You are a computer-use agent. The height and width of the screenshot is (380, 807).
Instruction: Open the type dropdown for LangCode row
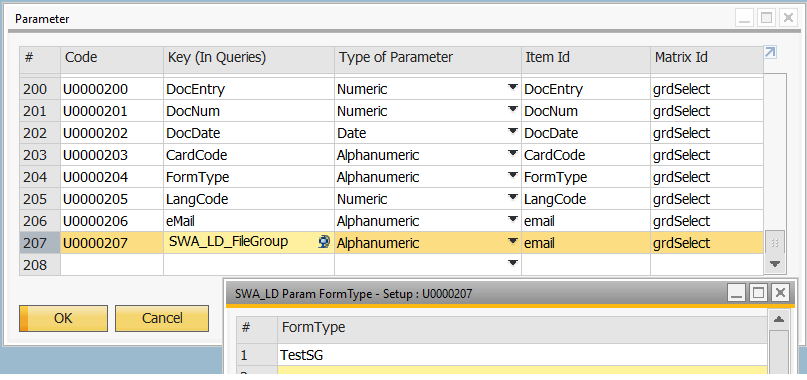[x=513, y=198]
